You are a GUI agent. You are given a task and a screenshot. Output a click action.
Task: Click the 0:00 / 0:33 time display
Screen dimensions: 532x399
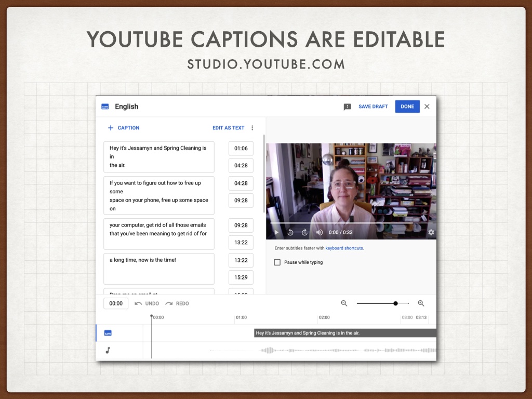340,232
